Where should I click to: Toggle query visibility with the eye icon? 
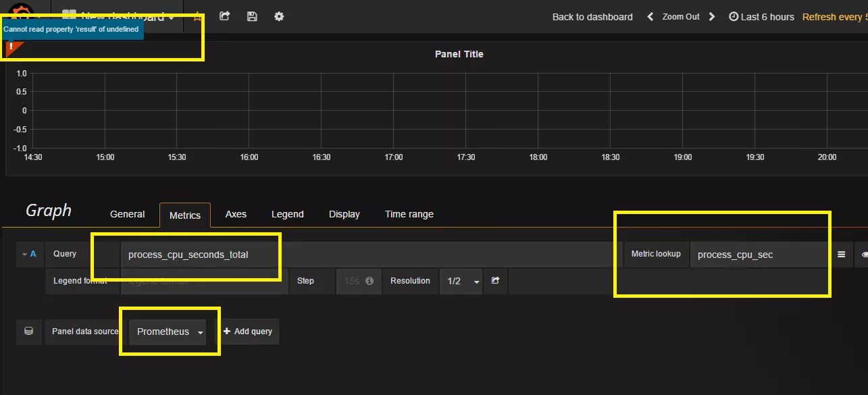[864, 255]
